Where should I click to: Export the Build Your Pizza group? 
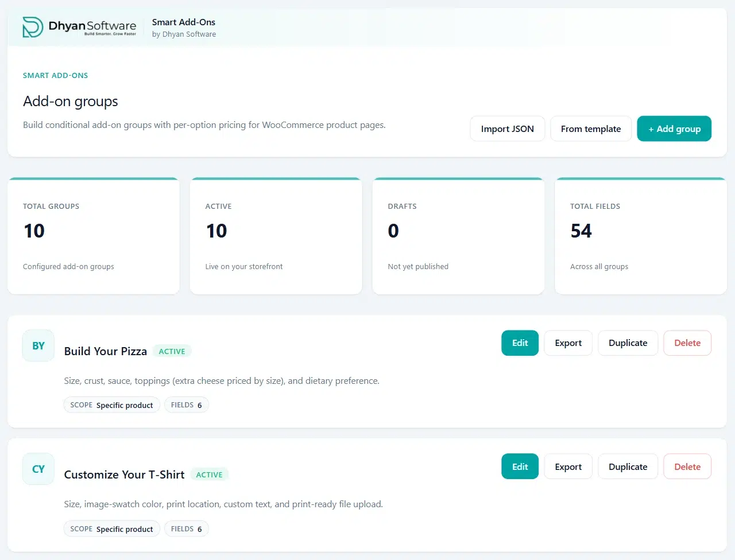pos(568,343)
